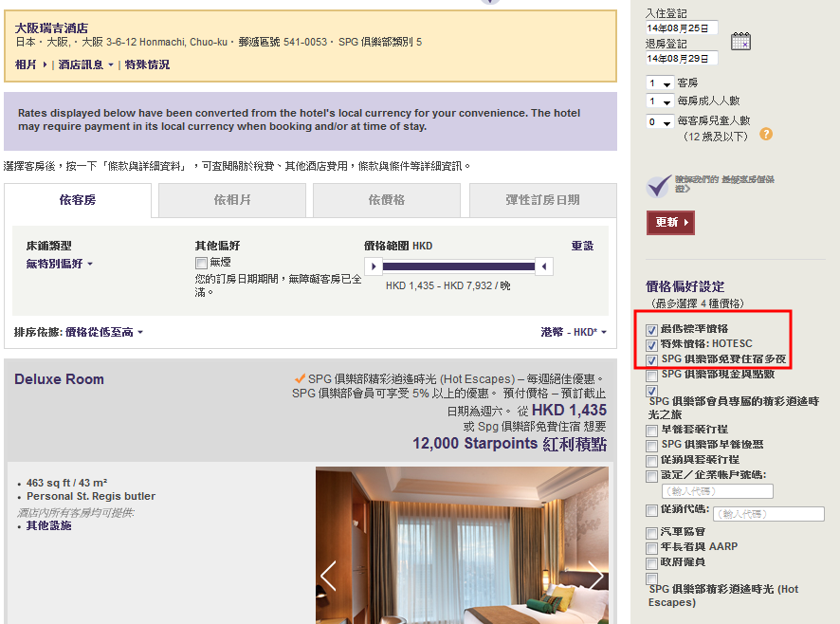The image size is (840, 624).
Task: Switch to the 彈性訂房日期 tab
Action: click(542, 200)
